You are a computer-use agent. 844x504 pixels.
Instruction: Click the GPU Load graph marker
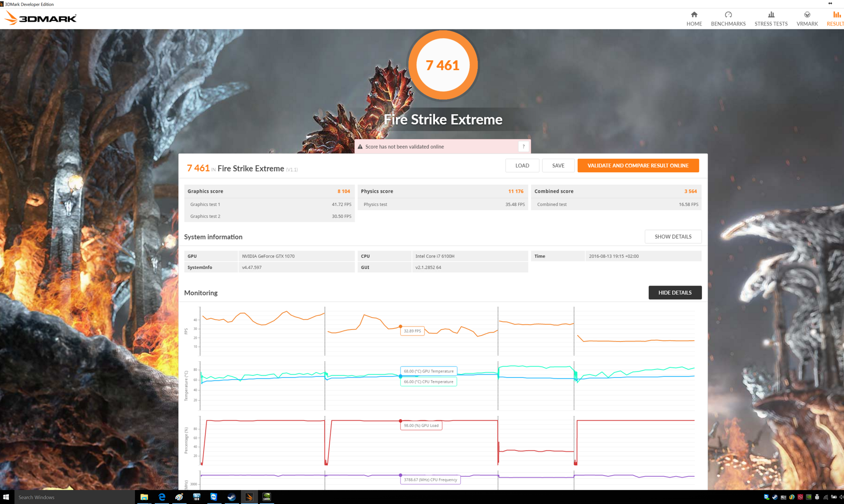pyautogui.click(x=400, y=421)
